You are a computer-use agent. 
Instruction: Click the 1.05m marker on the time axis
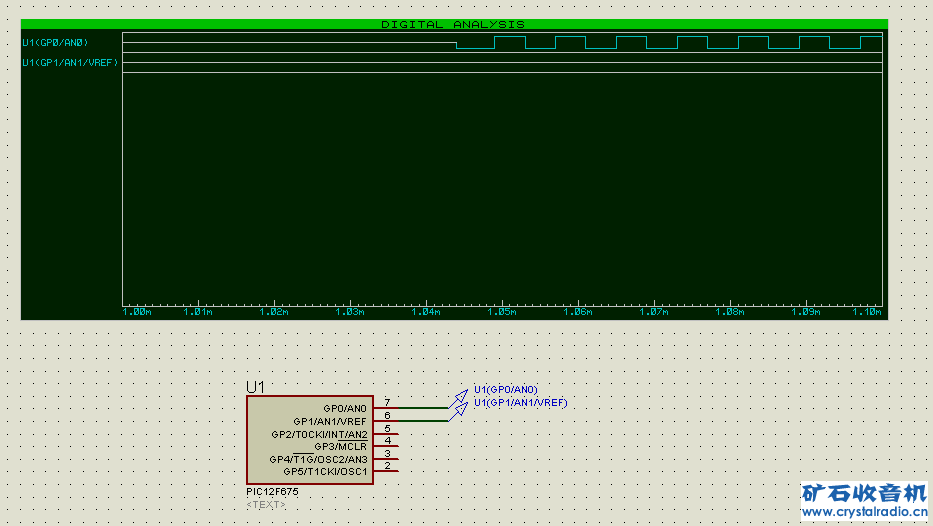pyautogui.click(x=502, y=312)
